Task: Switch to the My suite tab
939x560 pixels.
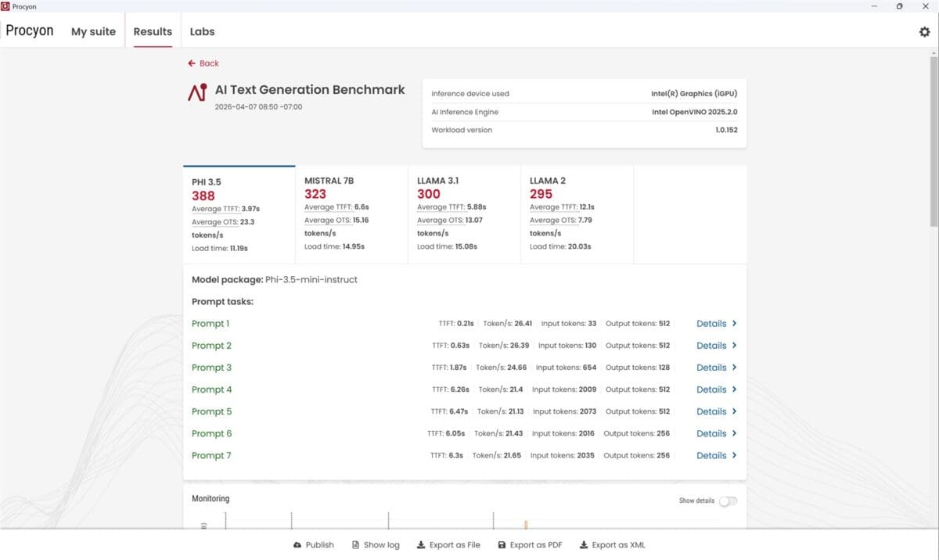Action: (93, 32)
